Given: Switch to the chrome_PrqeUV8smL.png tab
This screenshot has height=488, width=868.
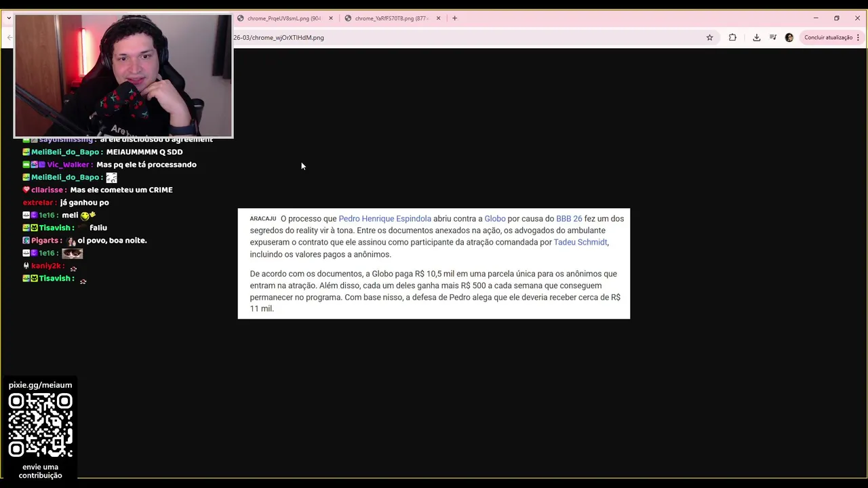Looking at the screenshot, I should coord(285,18).
